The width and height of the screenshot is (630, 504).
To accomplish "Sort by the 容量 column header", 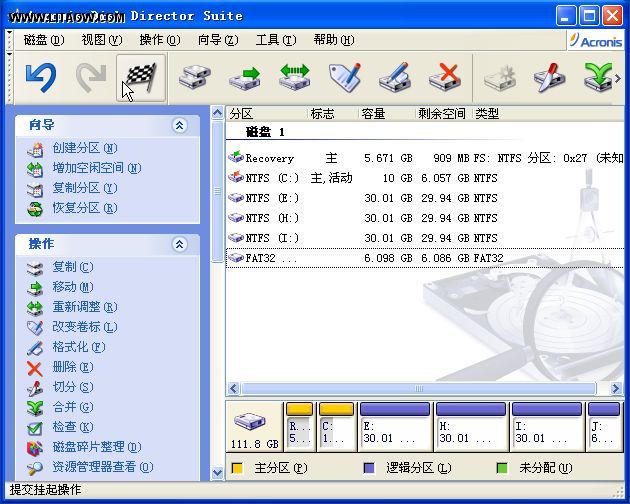I will coord(387,114).
